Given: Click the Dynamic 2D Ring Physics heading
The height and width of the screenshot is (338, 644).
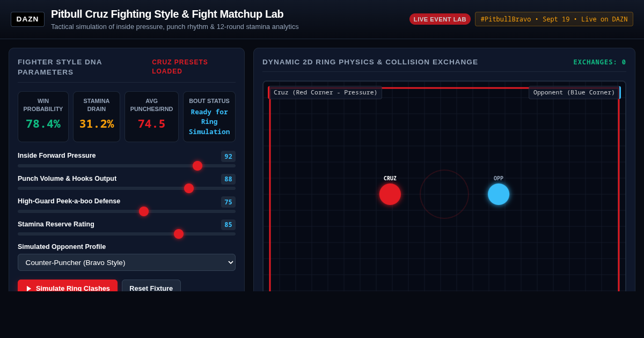Looking at the screenshot, I should click(370, 62).
